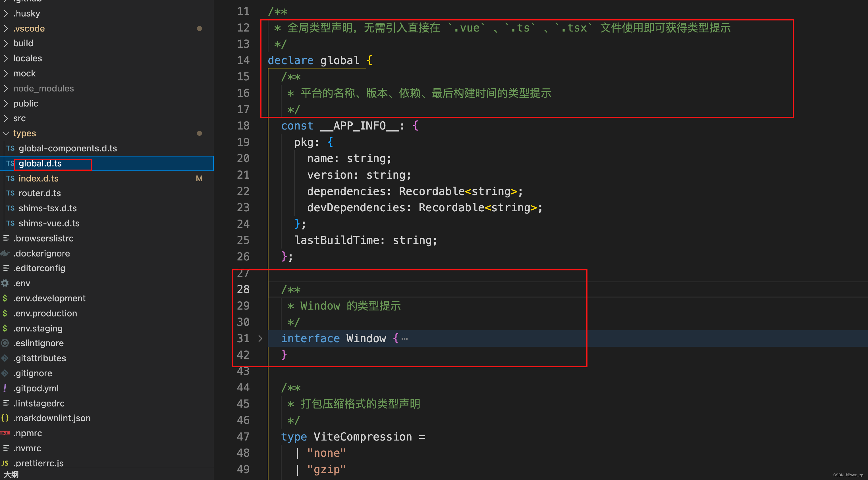Open shims-tsx.d.ts file

pyautogui.click(x=47, y=208)
